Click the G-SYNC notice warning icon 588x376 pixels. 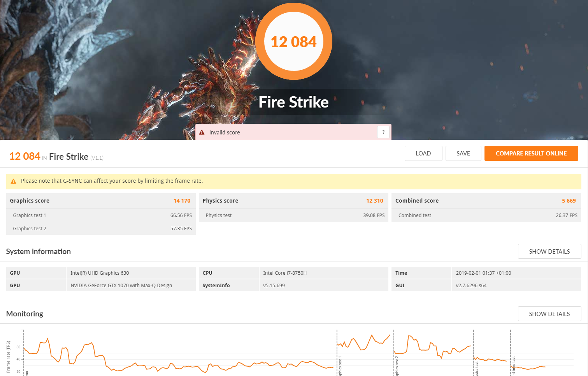point(13,181)
